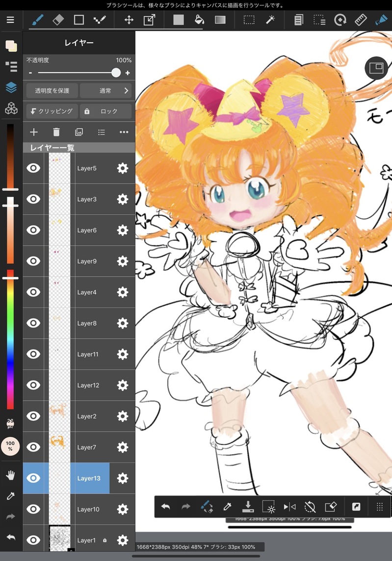Click the reset rotation icon in shortcut bar
392x561 pixels.
[310, 507]
